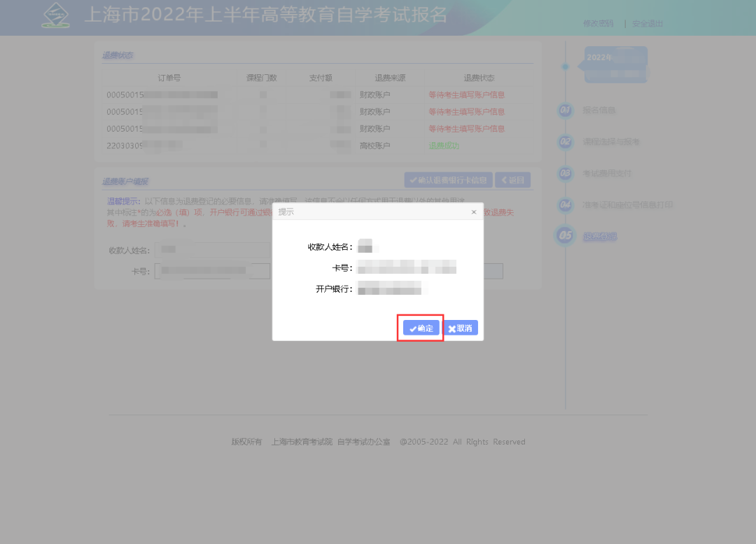This screenshot has height=544, width=756.
Task: Click 安全退出 at the top right
Action: tap(646, 23)
